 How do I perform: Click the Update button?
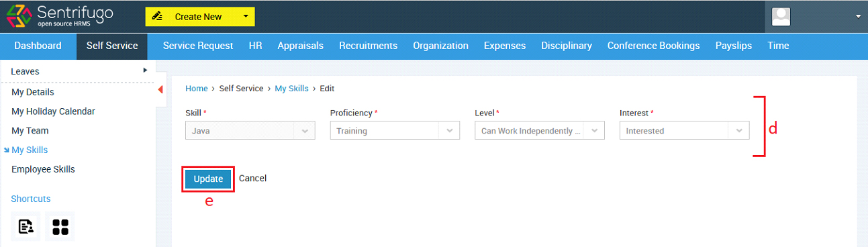pyautogui.click(x=208, y=179)
